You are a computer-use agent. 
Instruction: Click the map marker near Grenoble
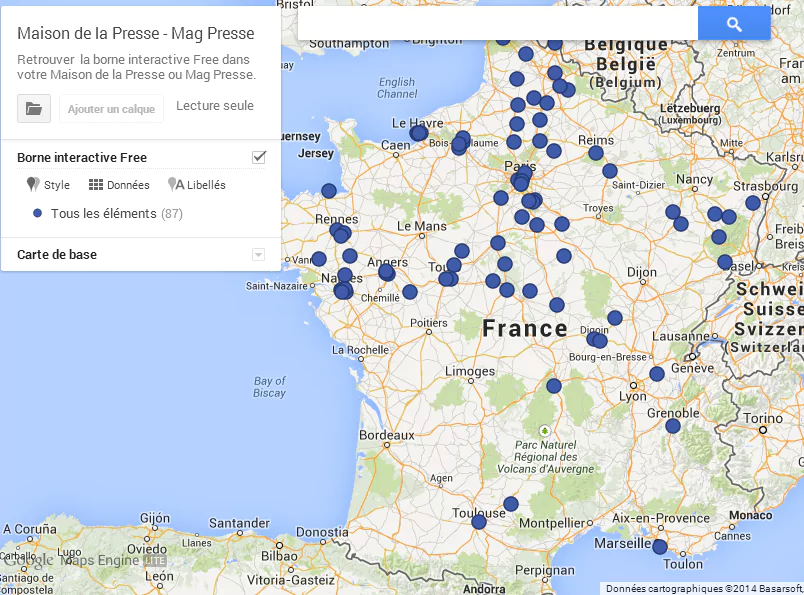click(673, 426)
